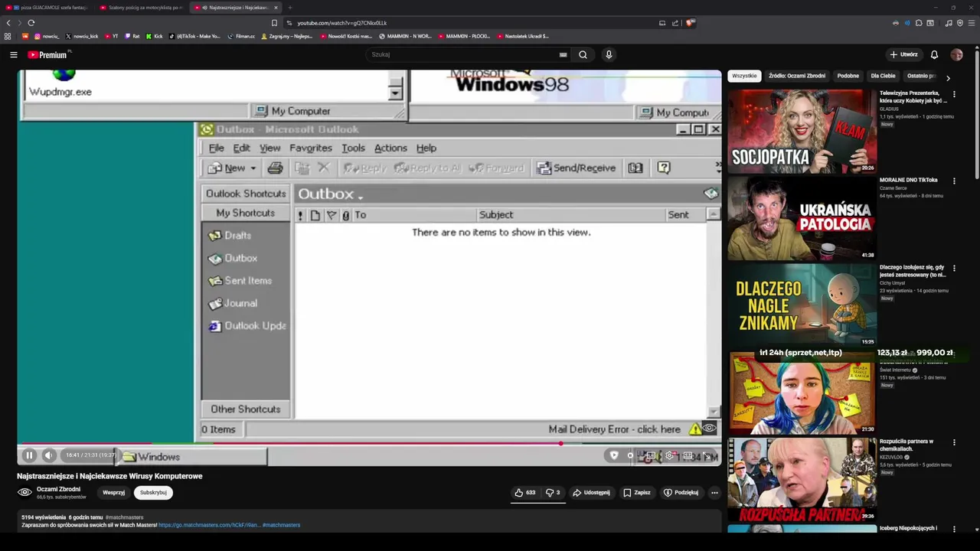The height and width of the screenshot is (551, 980).
Task: Toggle the autoplay switch in the player
Action: point(630,455)
